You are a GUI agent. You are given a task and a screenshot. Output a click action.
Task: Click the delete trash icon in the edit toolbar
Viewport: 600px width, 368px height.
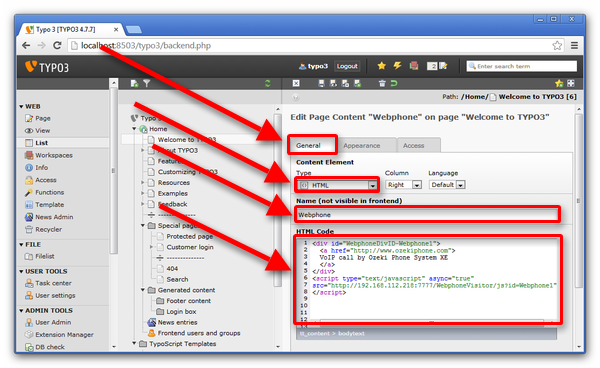(x=382, y=83)
